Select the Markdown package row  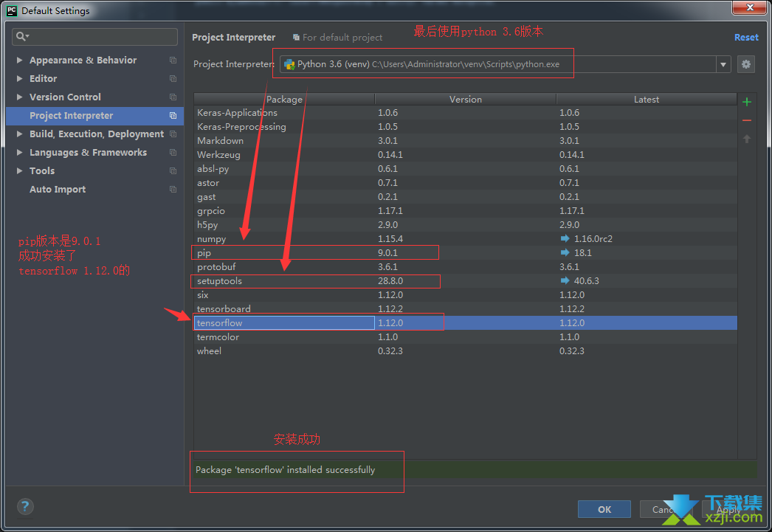[x=465, y=141]
